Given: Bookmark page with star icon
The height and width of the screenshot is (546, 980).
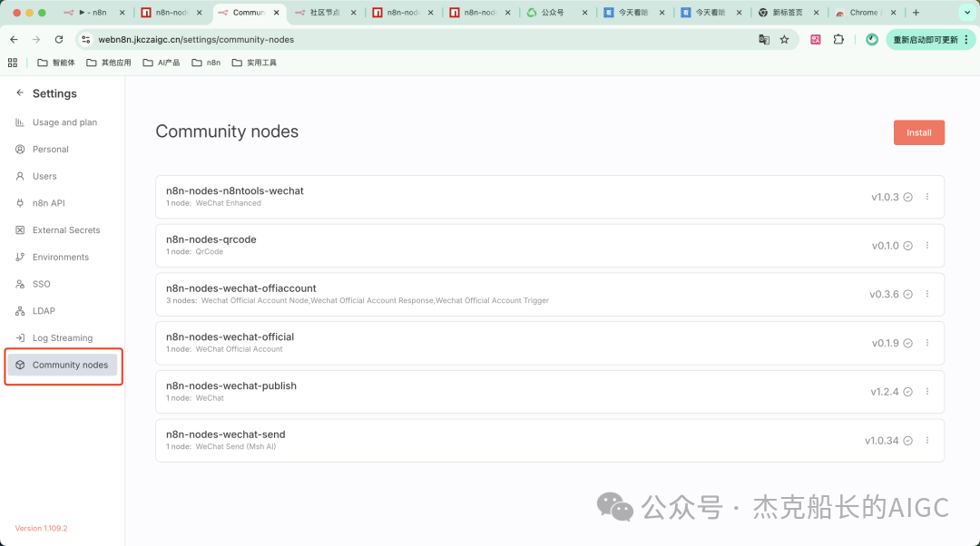Looking at the screenshot, I should 784,39.
